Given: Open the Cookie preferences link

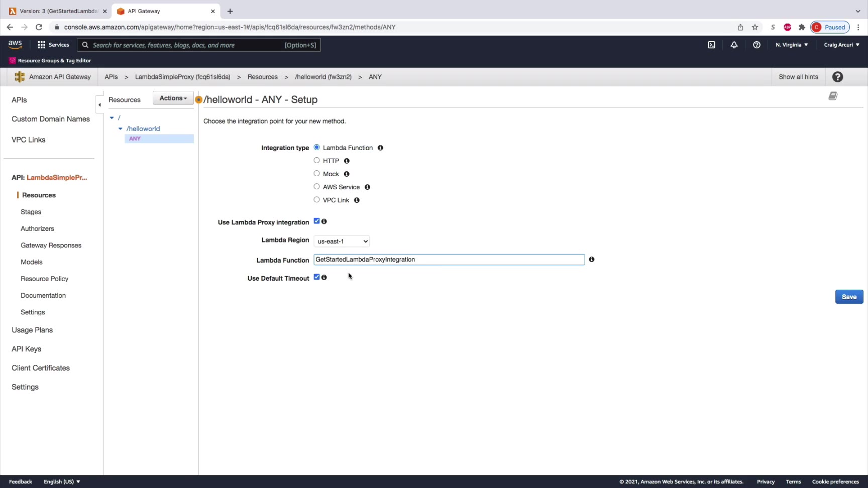Looking at the screenshot, I should click(835, 481).
